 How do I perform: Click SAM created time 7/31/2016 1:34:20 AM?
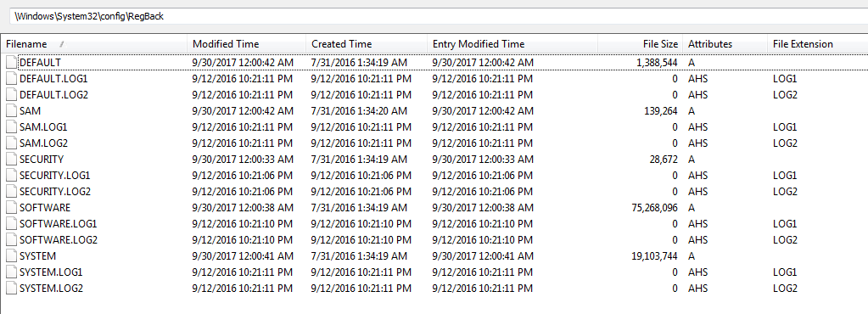coord(359,111)
